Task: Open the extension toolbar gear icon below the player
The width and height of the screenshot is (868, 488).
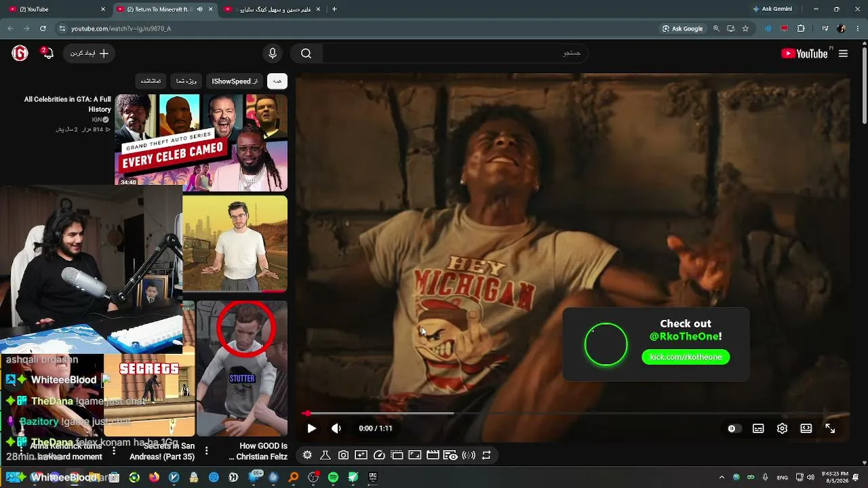Action: click(307, 455)
